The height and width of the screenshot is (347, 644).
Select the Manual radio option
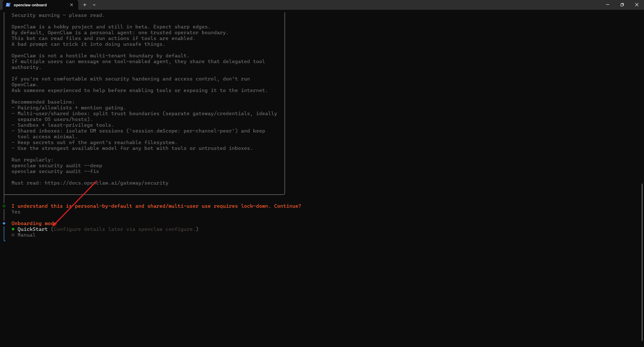click(13, 235)
